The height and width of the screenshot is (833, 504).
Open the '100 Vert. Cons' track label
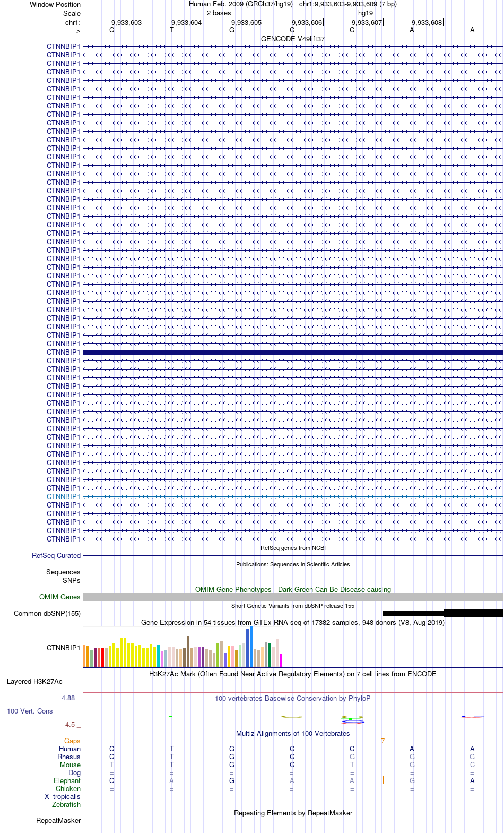(30, 711)
